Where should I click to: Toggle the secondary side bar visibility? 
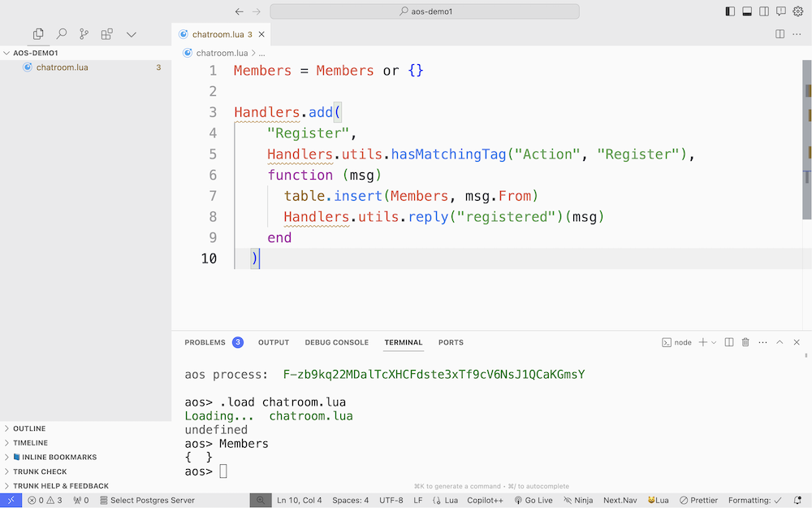pos(764,11)
